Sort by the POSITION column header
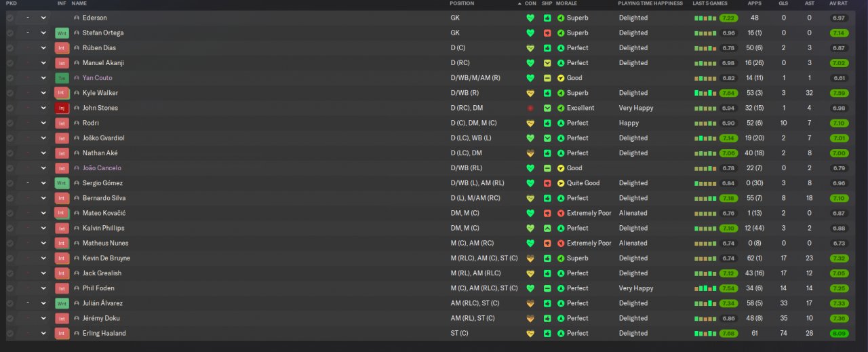This screenshot has width=868, height=352. coord(462,3)
